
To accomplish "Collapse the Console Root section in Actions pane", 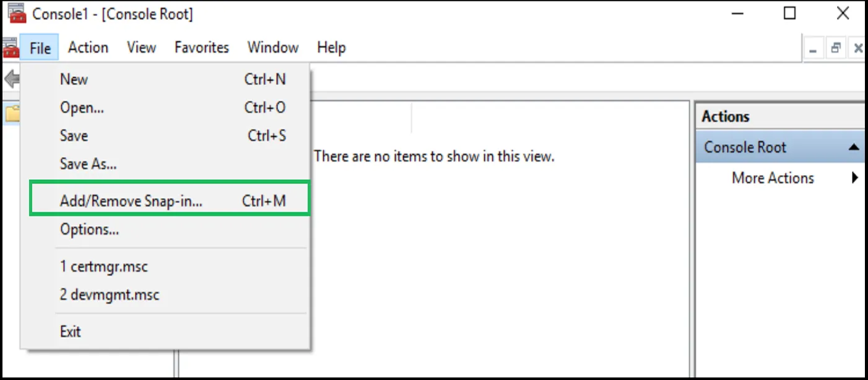I will pyautogui.click(x=854, y=147).
